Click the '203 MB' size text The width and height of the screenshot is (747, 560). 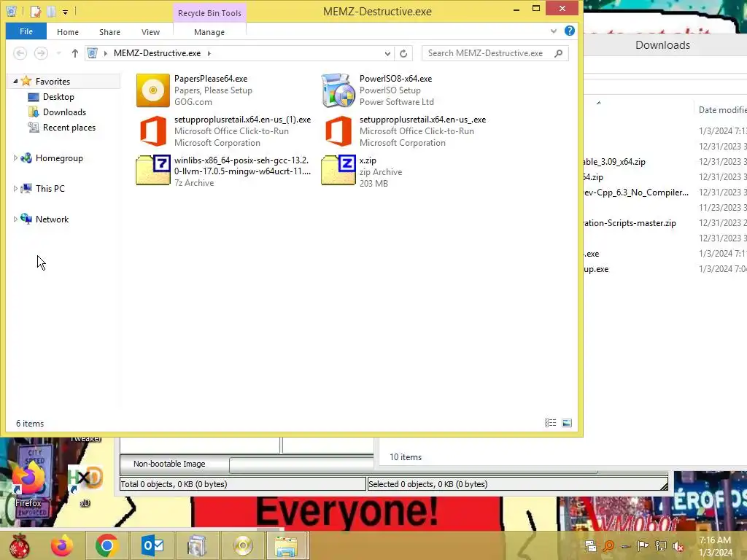coord(373,183)
